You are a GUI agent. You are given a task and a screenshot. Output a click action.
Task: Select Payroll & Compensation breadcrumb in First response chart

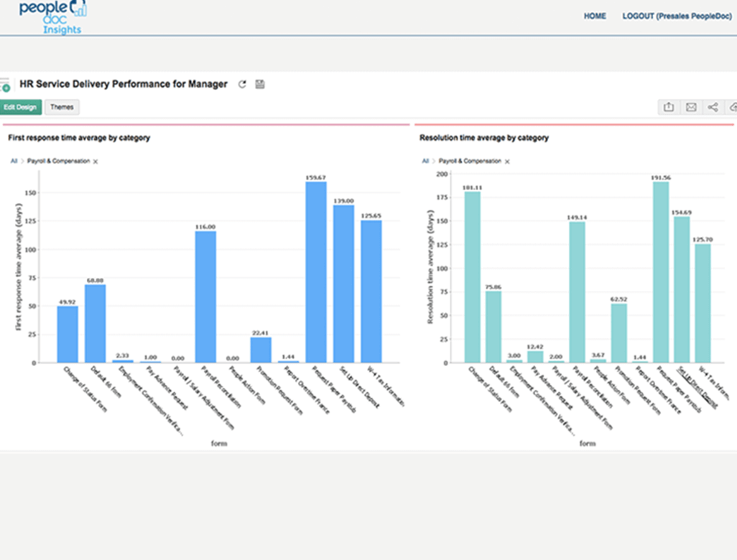58,161
